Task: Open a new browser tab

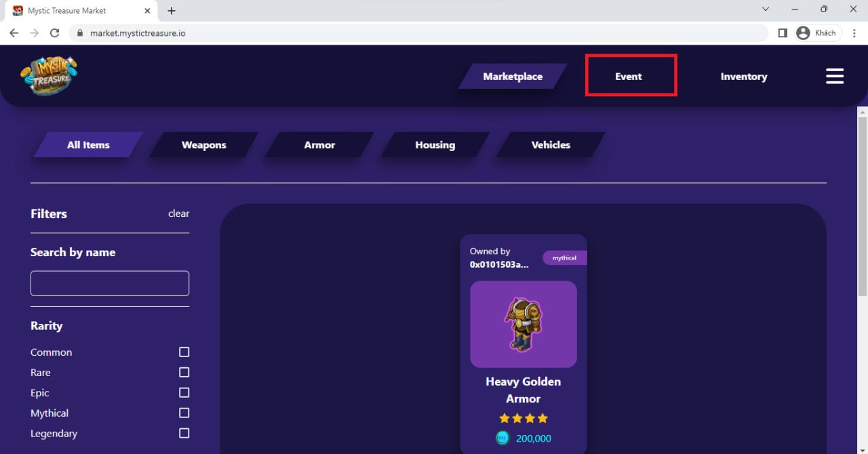Action: pyautogui.click(x=172, y=11)
